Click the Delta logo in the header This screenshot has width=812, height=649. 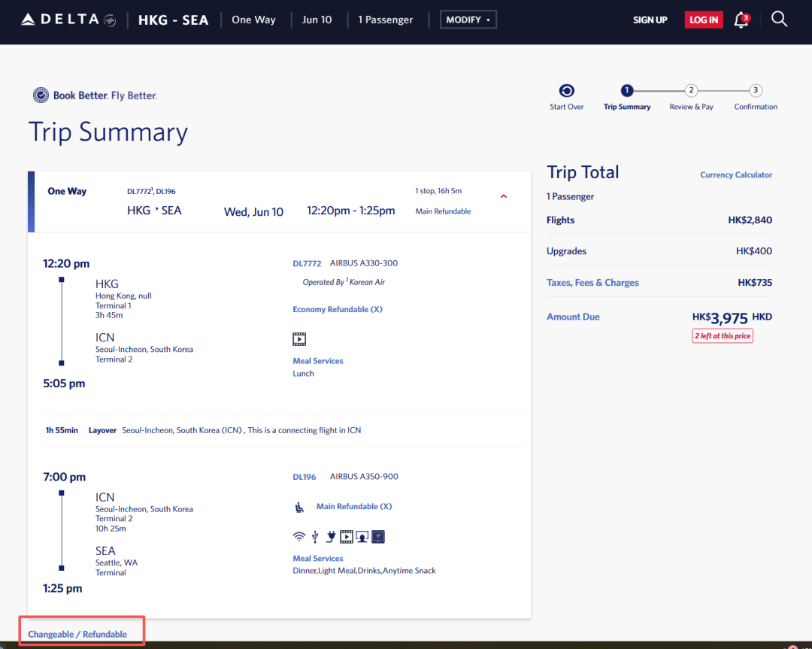tap(68, 20)
